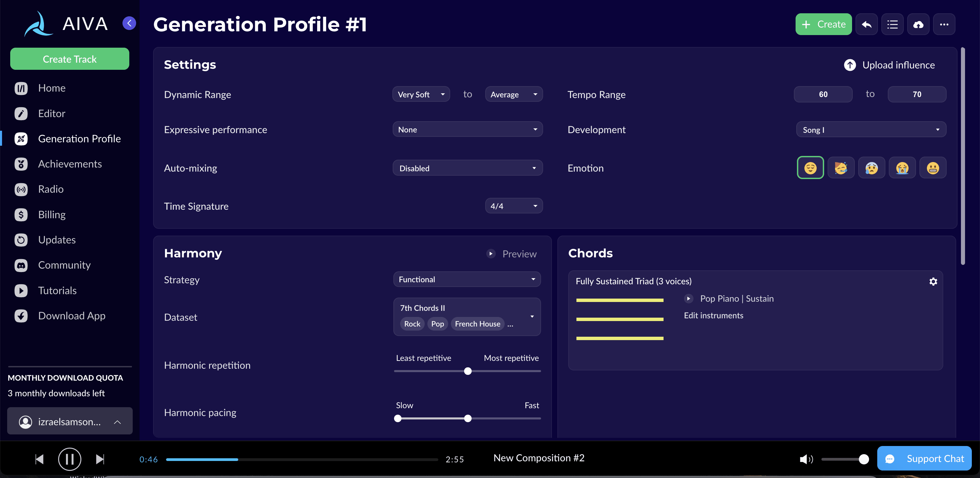Click the Download App icon

tap(21, 316)
